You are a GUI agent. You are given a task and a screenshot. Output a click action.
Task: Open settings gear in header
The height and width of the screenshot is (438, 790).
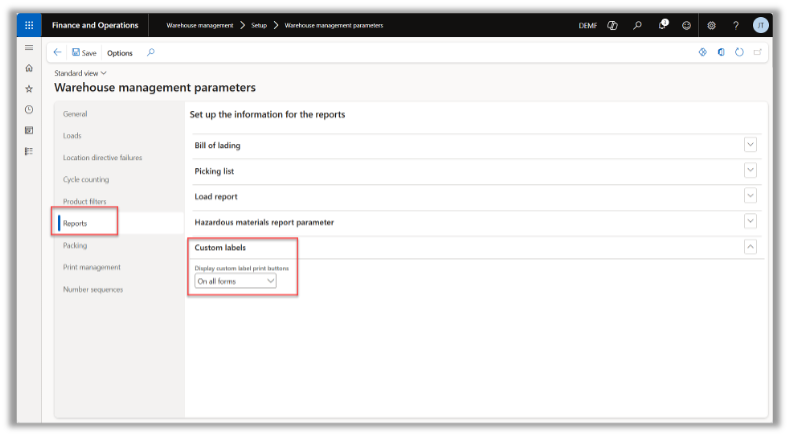coord(711,25)
